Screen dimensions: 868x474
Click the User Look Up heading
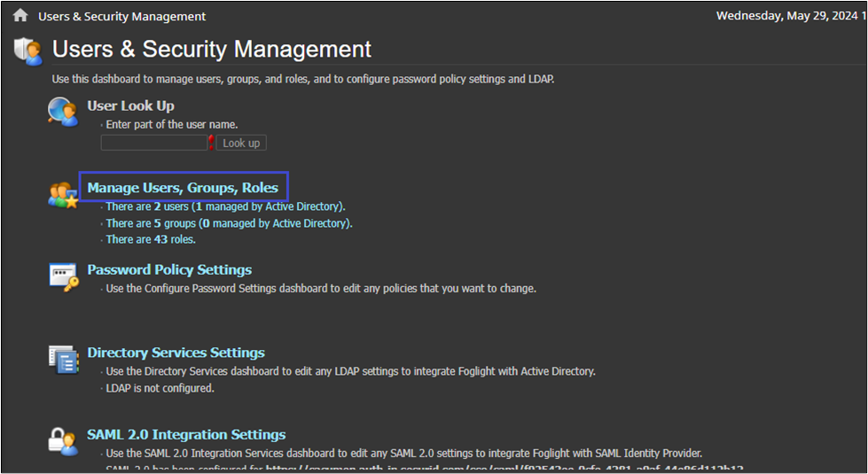coord(130,106)
